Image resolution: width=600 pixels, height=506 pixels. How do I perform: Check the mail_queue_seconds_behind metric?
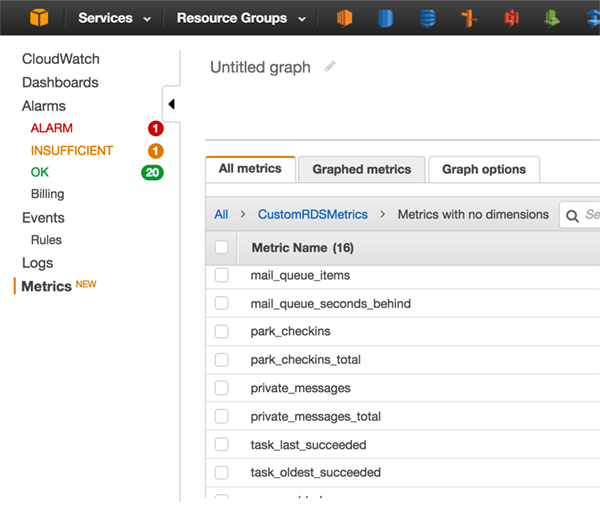[222, 303]
